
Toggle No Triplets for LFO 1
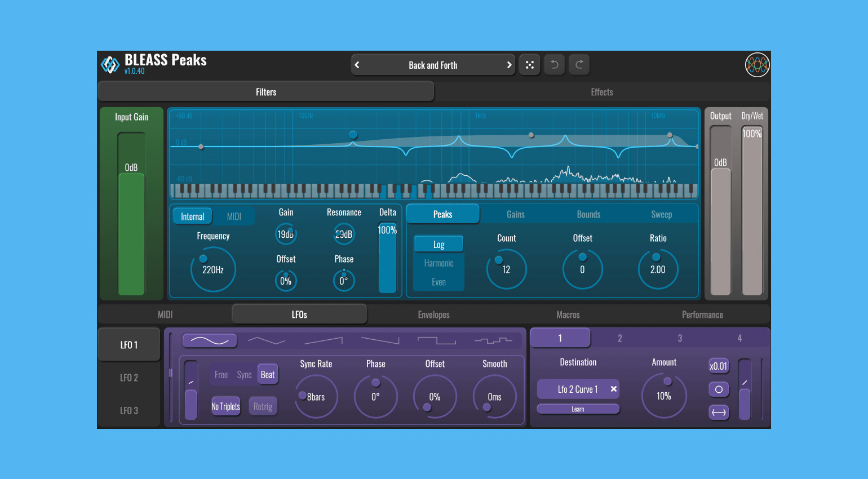(225, 406)
